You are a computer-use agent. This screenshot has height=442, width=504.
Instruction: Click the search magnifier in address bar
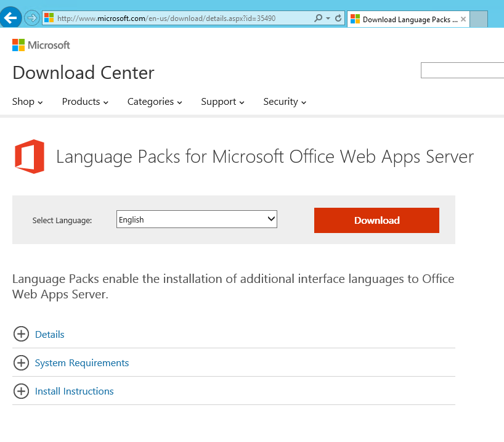tap(318, 18)
